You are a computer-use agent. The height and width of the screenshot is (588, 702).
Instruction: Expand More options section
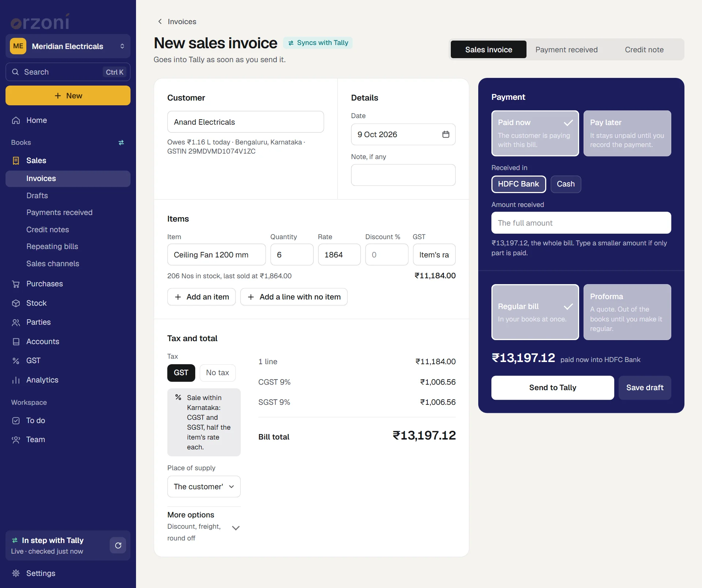204,526
